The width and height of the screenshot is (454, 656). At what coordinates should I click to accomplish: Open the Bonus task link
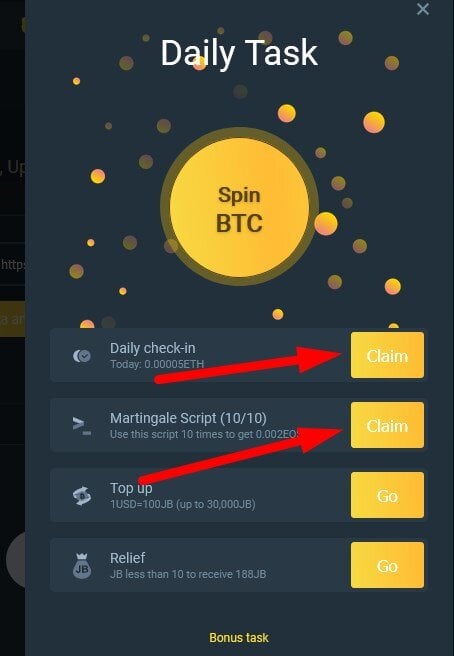pos(239,638)
